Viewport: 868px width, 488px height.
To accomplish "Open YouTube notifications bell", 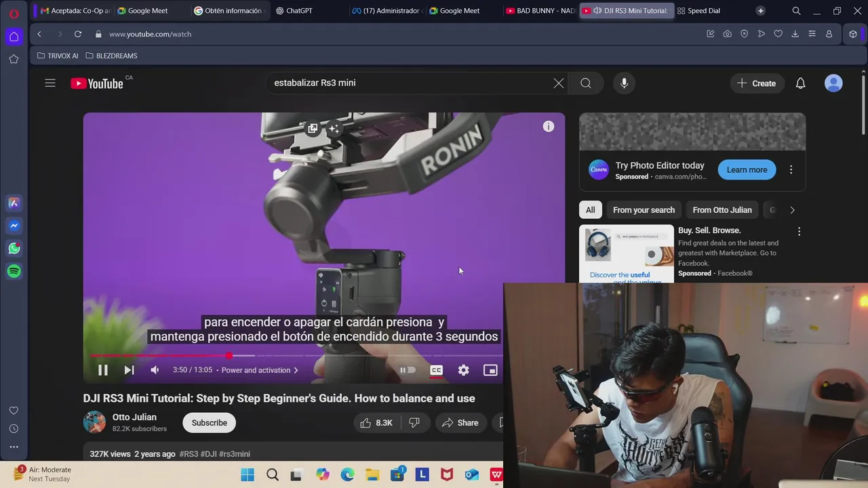I will coord(801,83).
